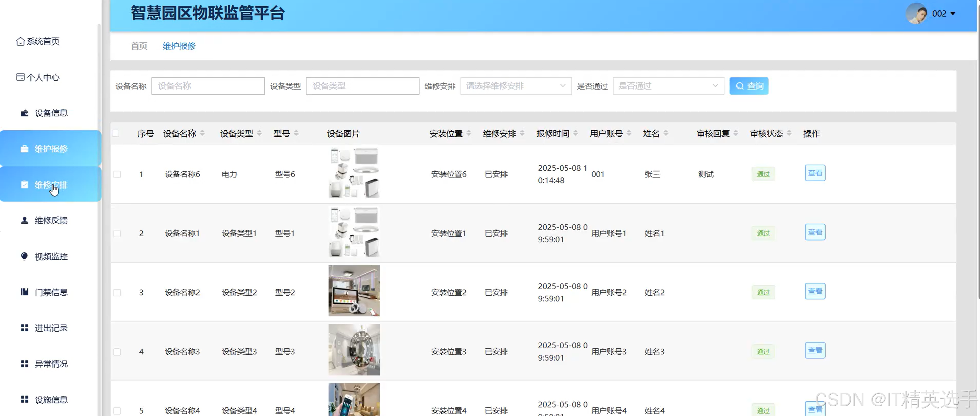The image size is (980, 416).
Task: Check the row for 设备名称3
Action: 117,351
